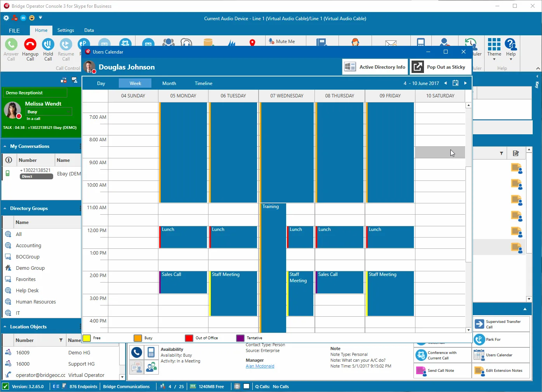This screenshot has height=392, width=542.
Task: Open the Alan Mcdonald manager link
Action: (x=260, y=366)
